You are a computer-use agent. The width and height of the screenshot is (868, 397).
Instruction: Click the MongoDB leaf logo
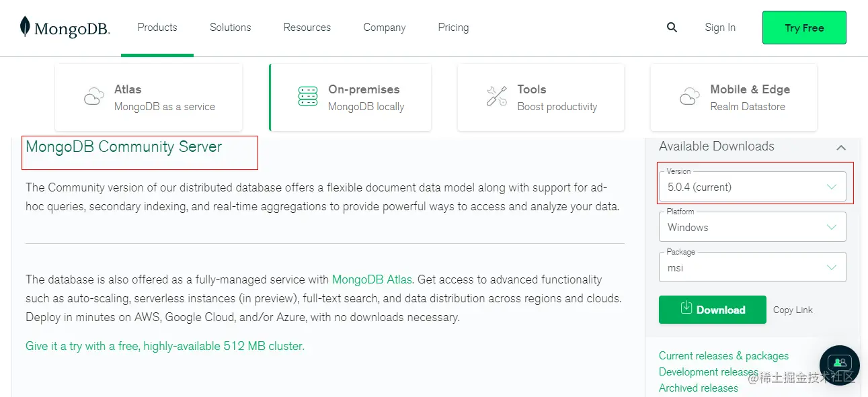[x=25, y=27]
